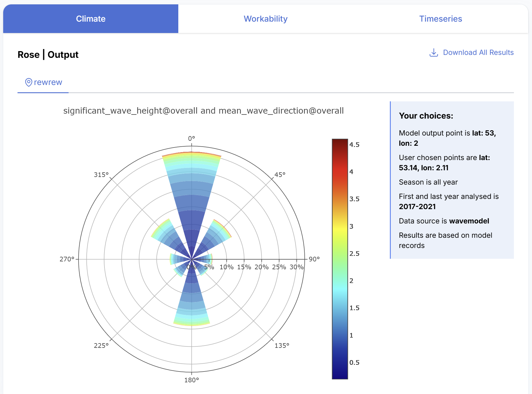Switch to the Timeseries tab
The height and width of the screenshot is (394, 532).
click(x=441, y=19)
